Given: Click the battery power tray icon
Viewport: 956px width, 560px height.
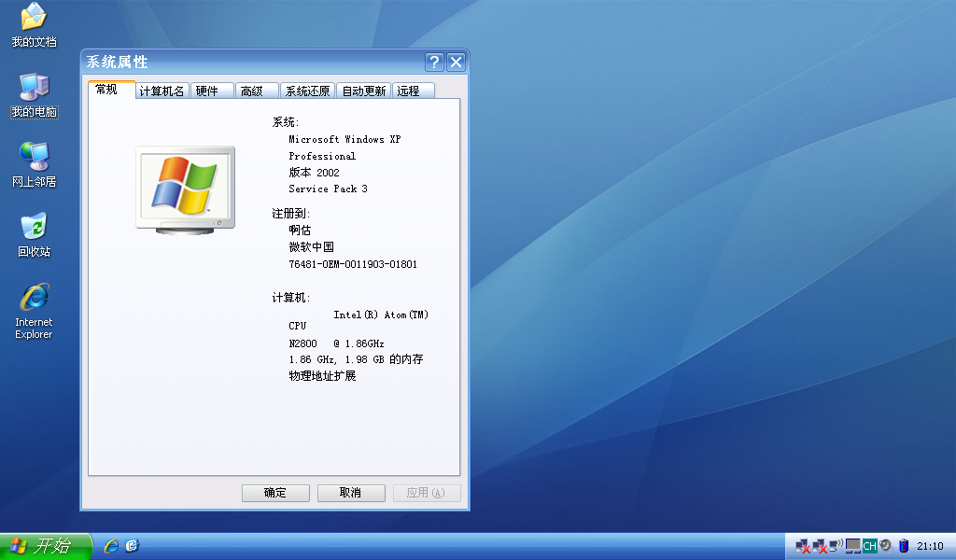Looking at the screenshot, I should [903, 546].
